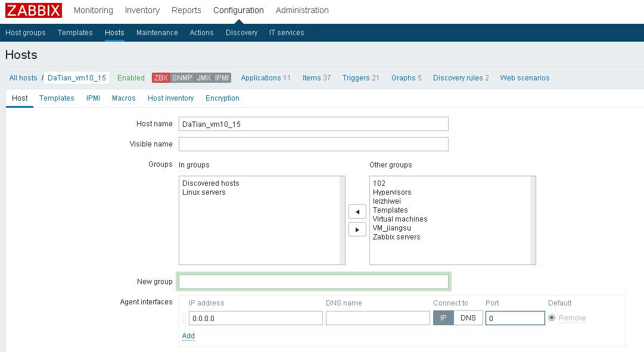
Task: Select VM_jiangsu in Other groups
Action: pos(391,228)
